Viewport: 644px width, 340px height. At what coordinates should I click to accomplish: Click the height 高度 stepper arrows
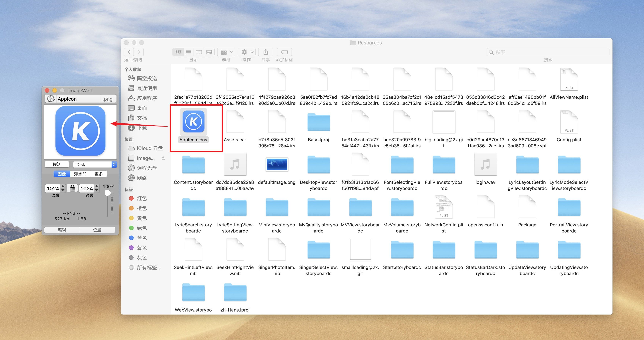[97, 188]
